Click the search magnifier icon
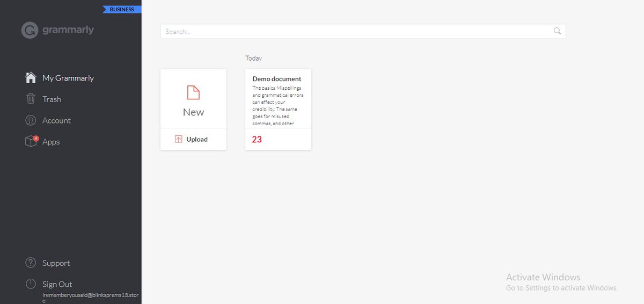 (557, 31)
